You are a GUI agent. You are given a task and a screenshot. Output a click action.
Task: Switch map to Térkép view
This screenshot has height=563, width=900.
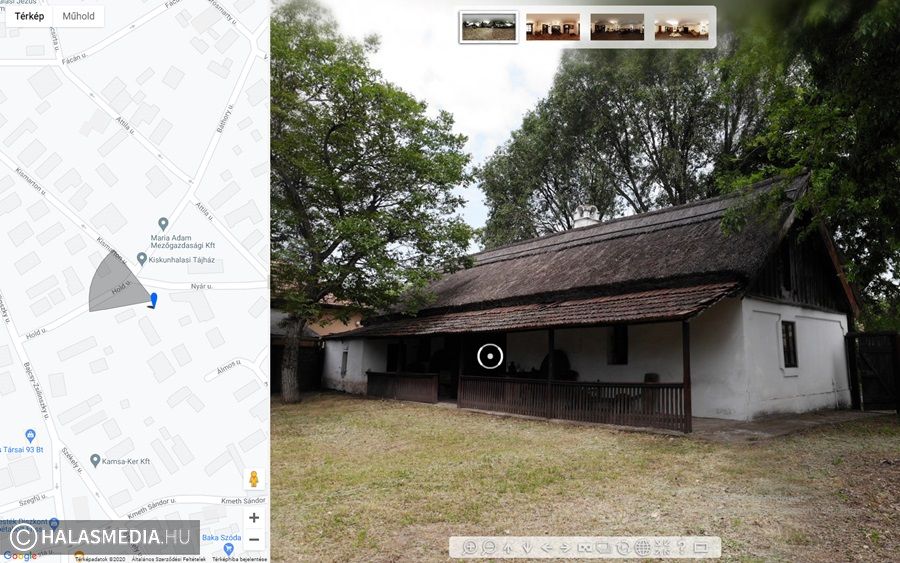[29, 16]
